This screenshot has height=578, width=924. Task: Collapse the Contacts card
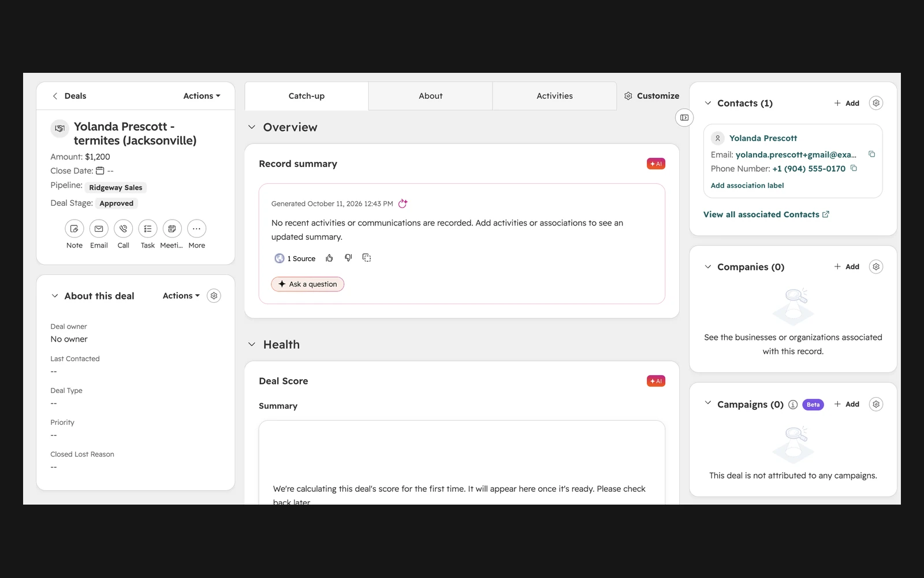click(708, 103)
